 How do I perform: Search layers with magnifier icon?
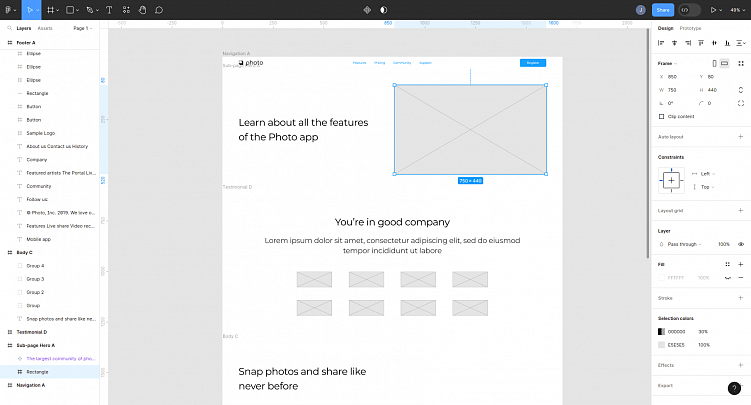9,28
